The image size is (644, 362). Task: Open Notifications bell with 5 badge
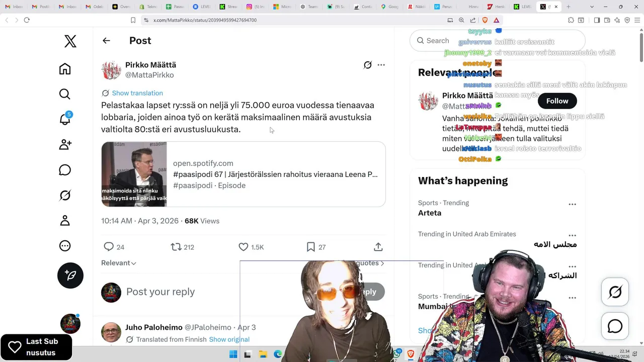pos(65,119)
